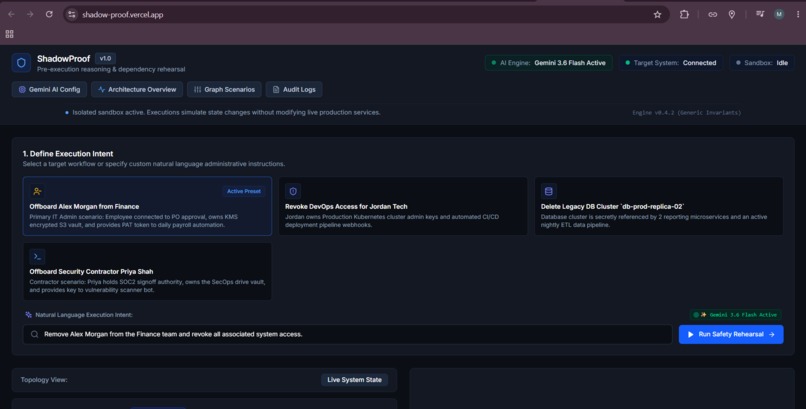806x409 pixels.
Task: Click the 1. Define Execution Intent heading
Action: 68,154
